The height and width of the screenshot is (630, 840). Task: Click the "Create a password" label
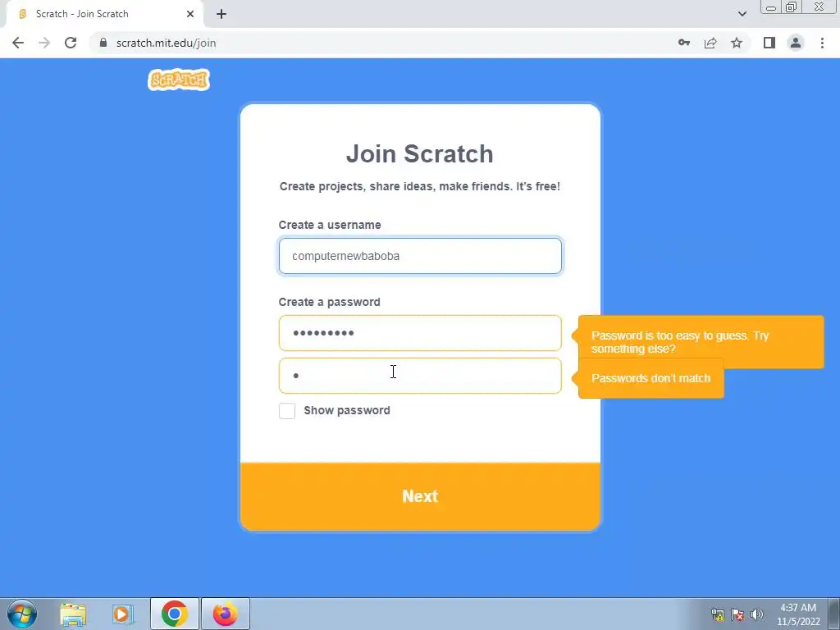click(330, 302)
